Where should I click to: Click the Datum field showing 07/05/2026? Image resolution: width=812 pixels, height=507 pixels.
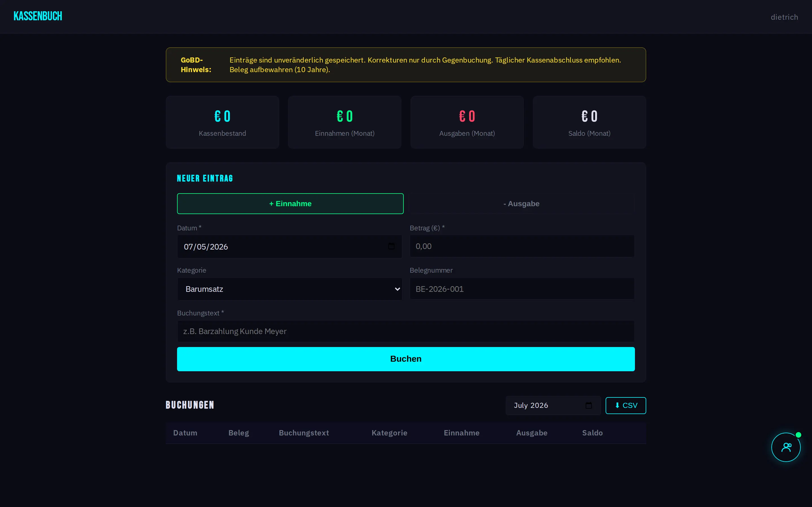click(x=290, y=246)
